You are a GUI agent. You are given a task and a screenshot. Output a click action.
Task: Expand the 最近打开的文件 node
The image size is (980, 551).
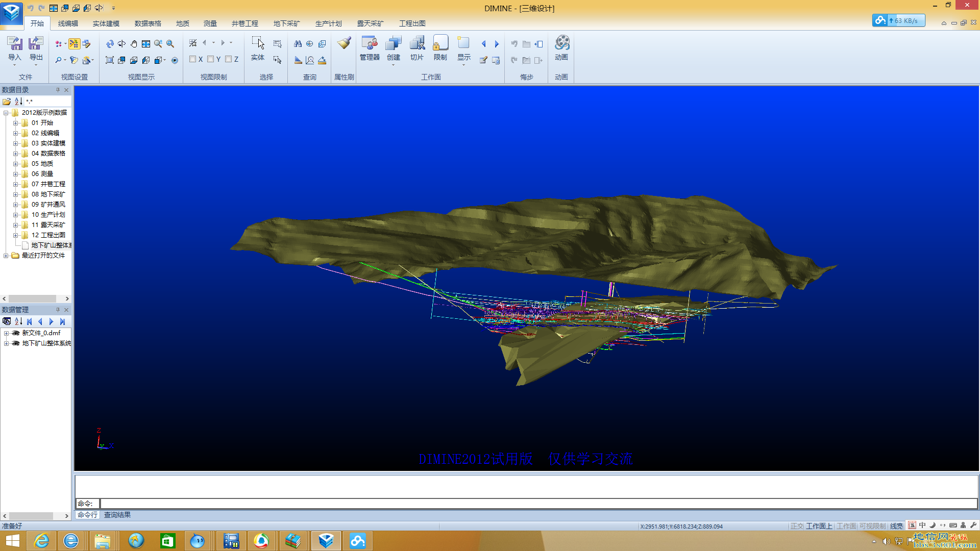pyautogui.click(x=6, y=256)
